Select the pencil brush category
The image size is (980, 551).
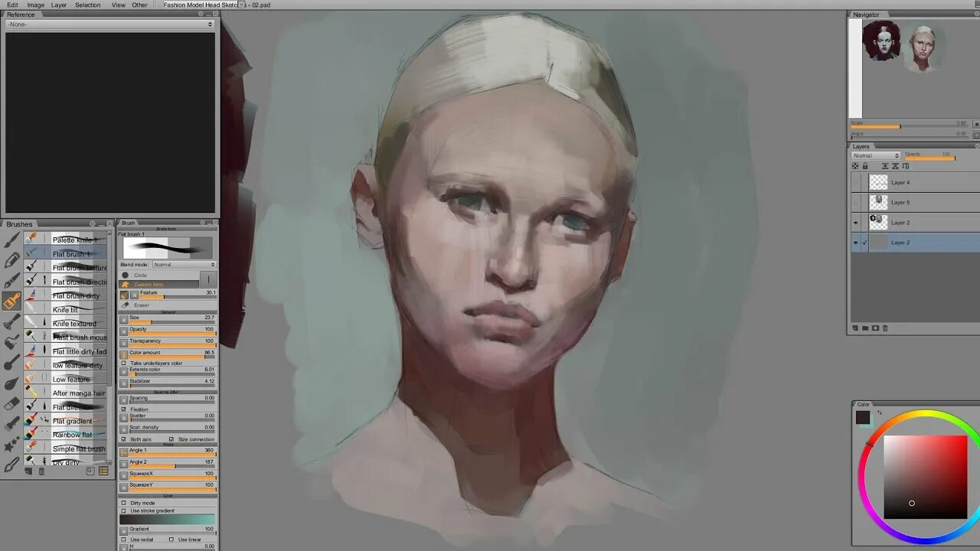coord(11,261)
